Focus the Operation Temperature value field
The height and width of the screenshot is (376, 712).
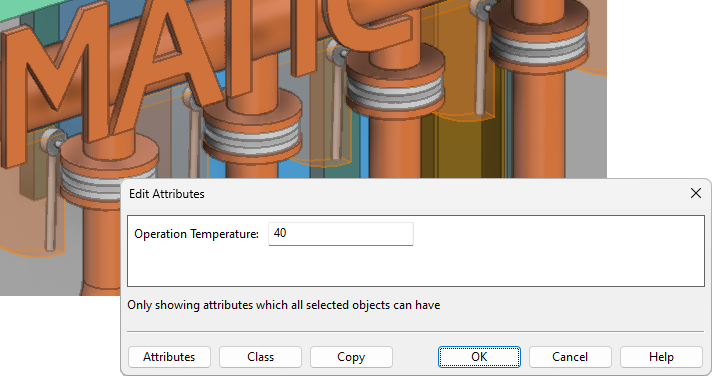(x=341, y=234)
